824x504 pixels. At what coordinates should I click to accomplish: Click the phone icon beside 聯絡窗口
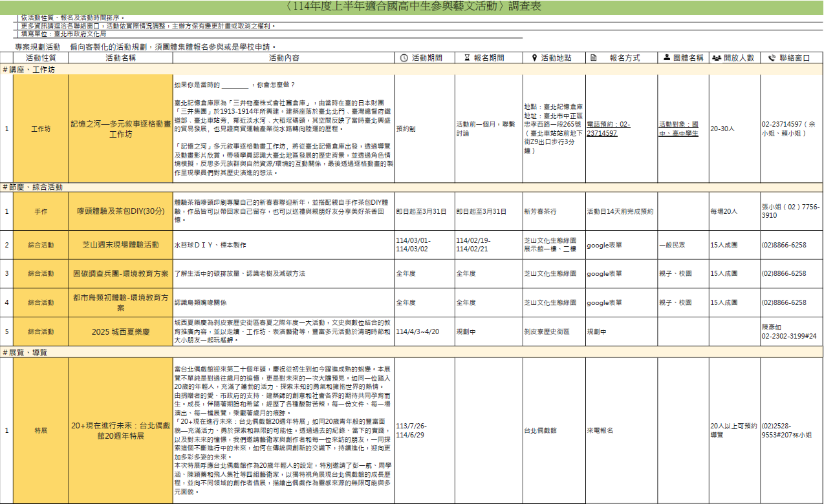click(772, 58)
